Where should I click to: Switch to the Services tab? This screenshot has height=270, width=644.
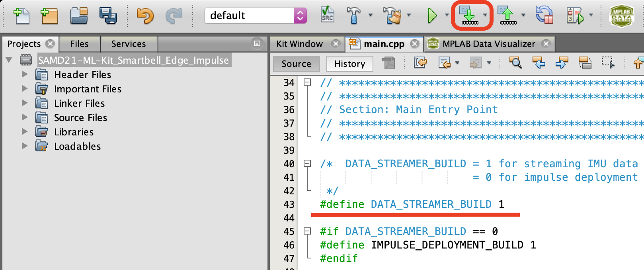(129, 44)
